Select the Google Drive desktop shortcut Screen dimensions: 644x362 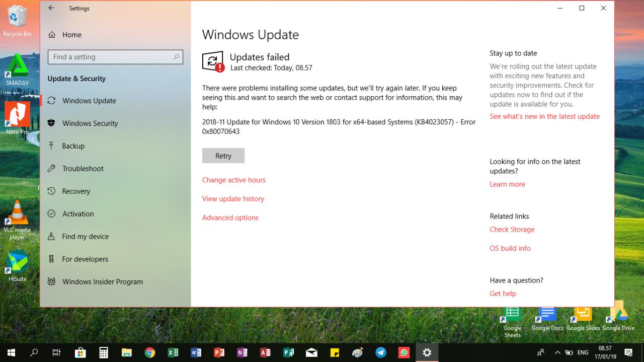click(x=618, y=317)
